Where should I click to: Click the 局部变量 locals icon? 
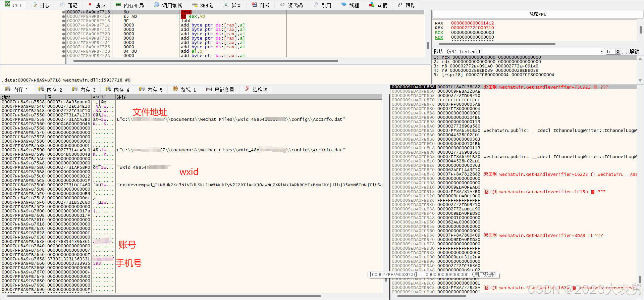click(x=209, y=89)
